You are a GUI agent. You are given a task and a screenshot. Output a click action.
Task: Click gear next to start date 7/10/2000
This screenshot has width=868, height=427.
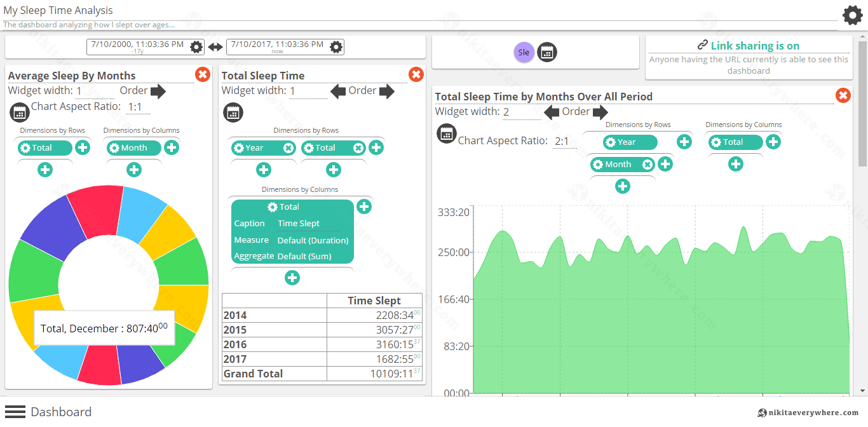[196, 47]
